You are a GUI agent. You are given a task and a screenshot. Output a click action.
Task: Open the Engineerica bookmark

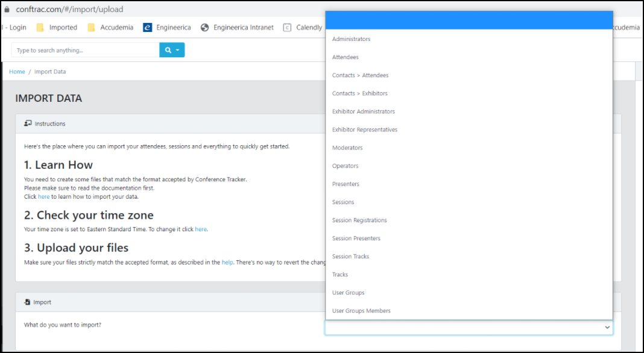click(167, 28)
